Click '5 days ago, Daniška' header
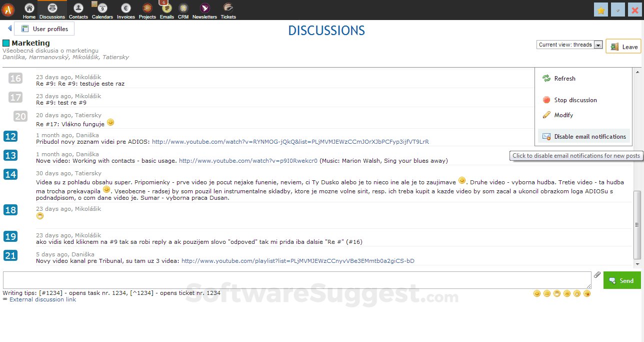 point(65,254)
